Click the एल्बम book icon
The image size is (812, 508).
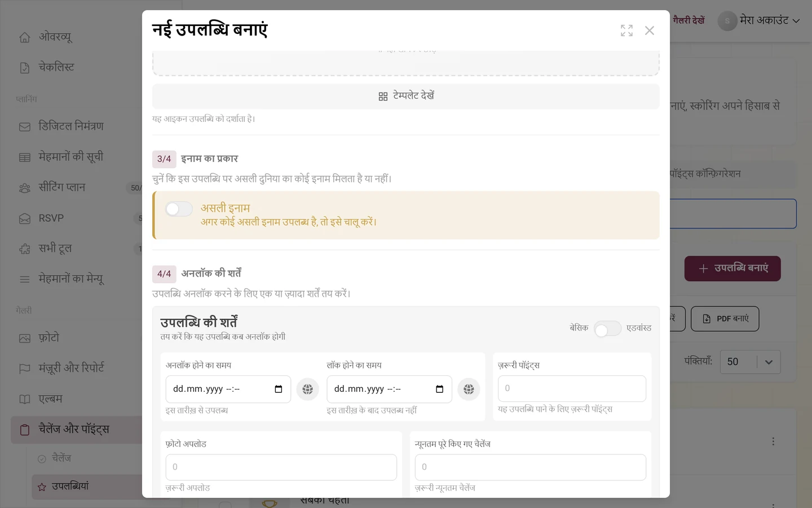25,399
